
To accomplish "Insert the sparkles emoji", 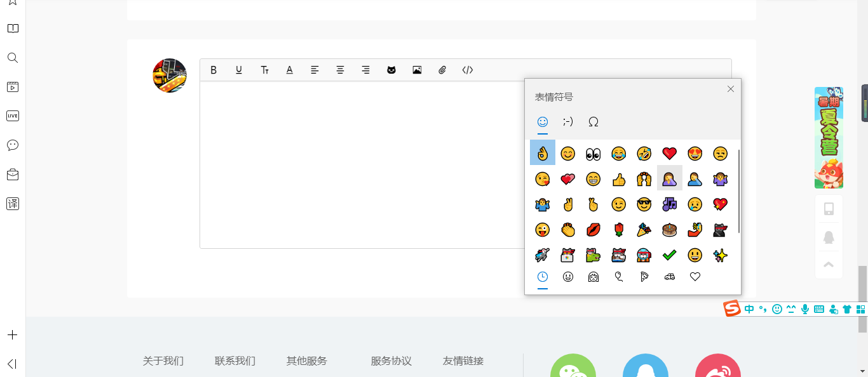I will coord(721,255).
